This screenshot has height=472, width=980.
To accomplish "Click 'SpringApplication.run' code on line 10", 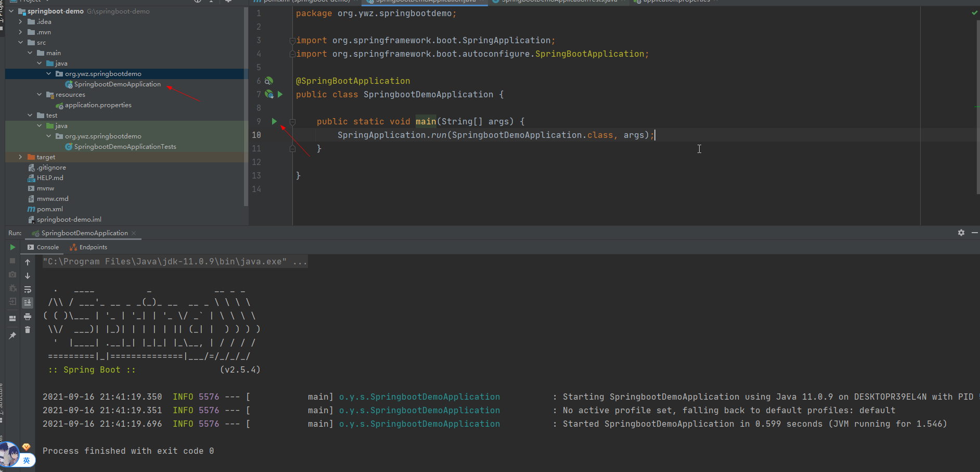I will click(x=392, y=135).
